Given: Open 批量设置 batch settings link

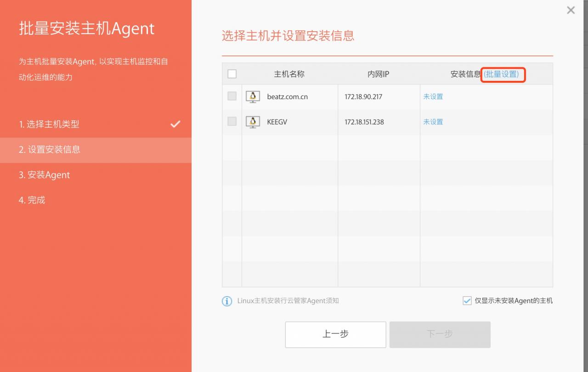Looking at the screenshot, I should [502, 74].
